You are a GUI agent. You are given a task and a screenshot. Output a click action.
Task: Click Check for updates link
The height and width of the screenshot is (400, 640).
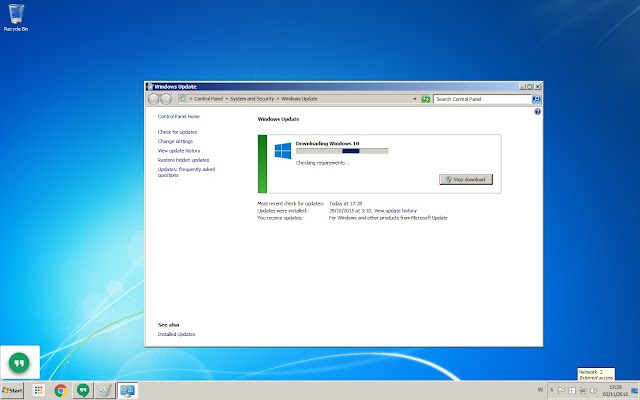click(x=177, y=132)
